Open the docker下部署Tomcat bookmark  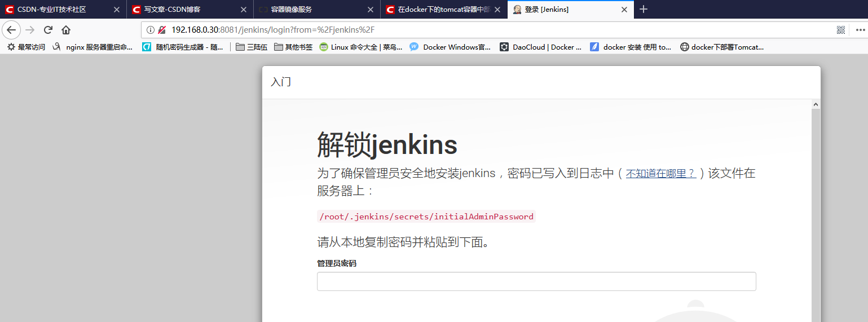(722, 47)
